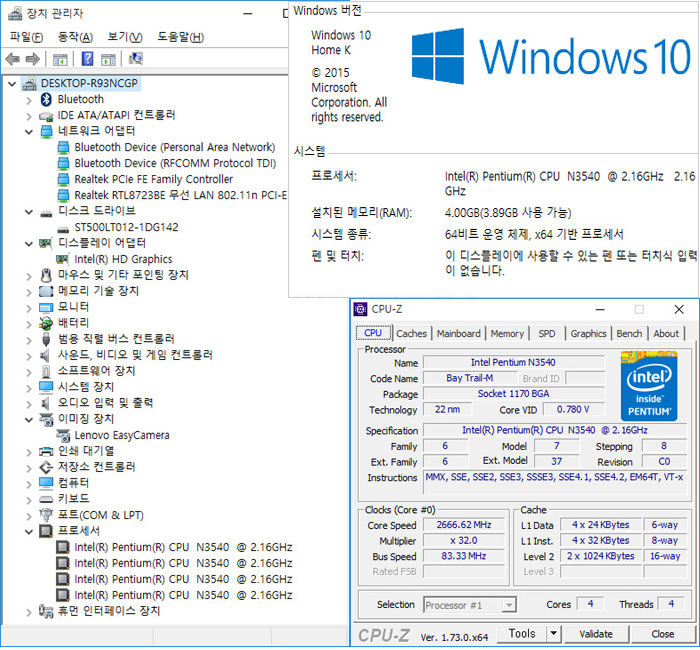700x650 pixels.
Task: Click the Scan for hardware changes toolbar icon
Action: (136, 59)
